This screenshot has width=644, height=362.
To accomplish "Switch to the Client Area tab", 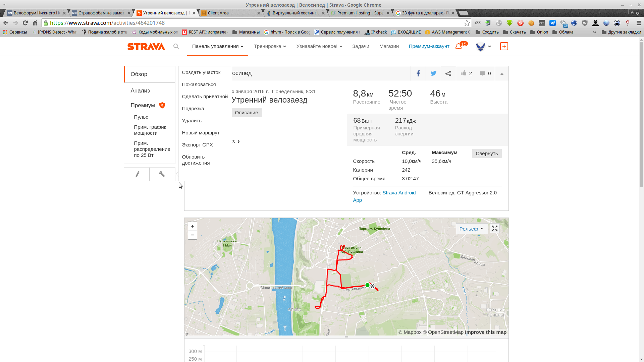I will [x=231, y=13].
